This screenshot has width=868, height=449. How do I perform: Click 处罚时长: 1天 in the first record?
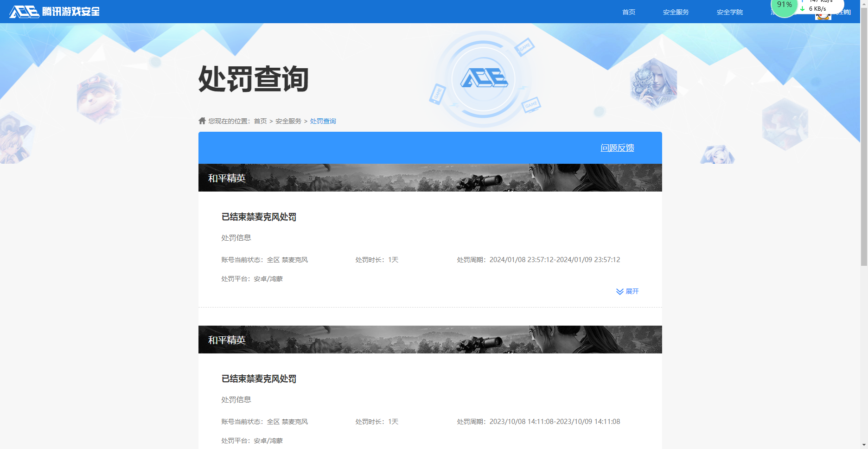(x=377, y=260)
